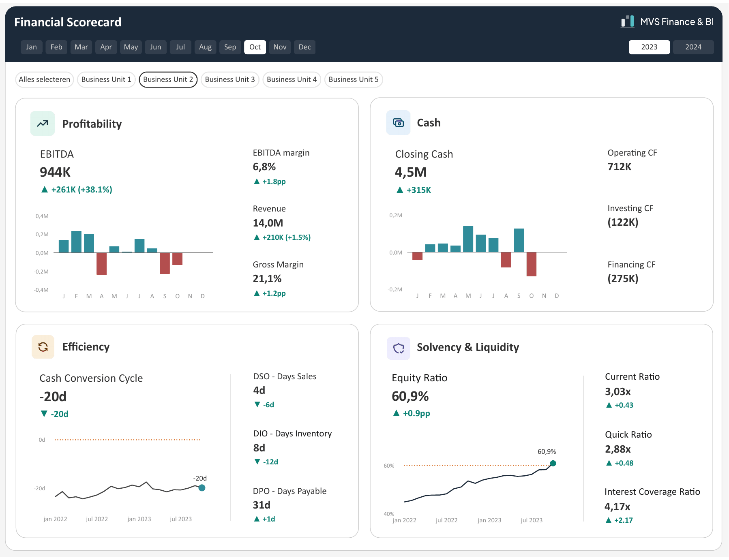The width and height of the screenshot is (729, 560).
Task: Click the Solvency & Liquidity heading text
Action: [468, 347]
